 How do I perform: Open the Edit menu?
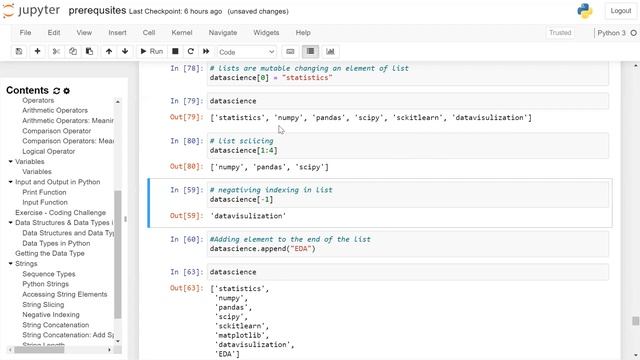tap(53, 33)
